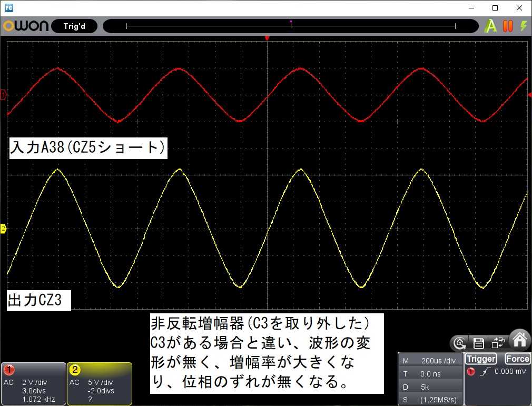Click the waveform memory position bar

point(291,26)
